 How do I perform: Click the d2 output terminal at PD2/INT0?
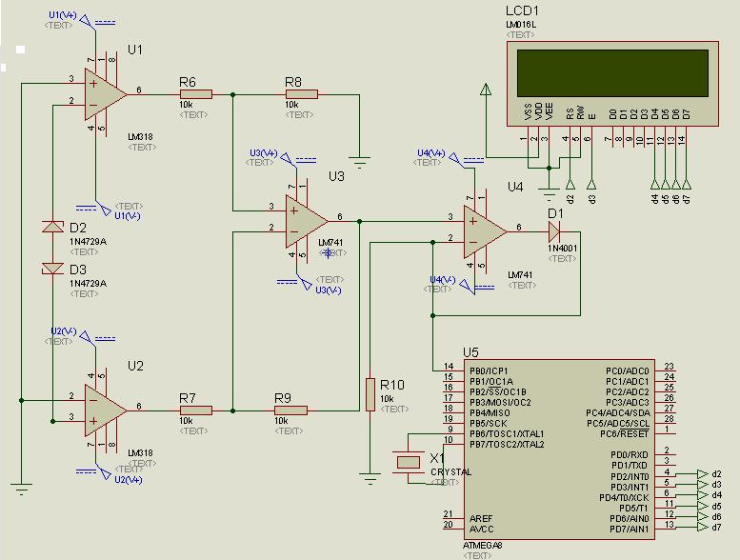click(703, 474)
